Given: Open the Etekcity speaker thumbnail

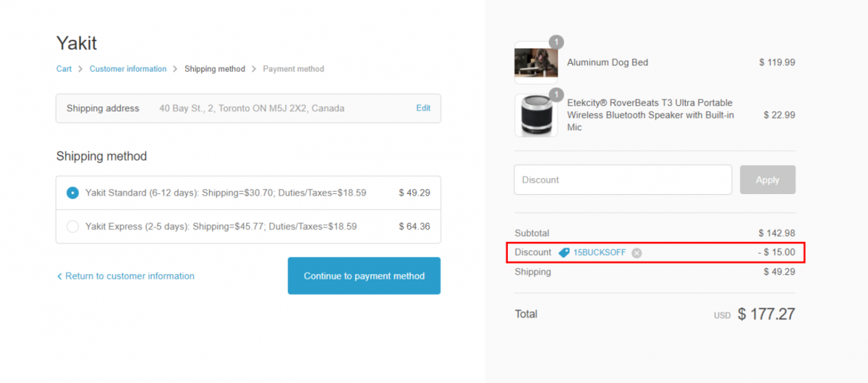Looking at the screenshot, I should point(536,115).
